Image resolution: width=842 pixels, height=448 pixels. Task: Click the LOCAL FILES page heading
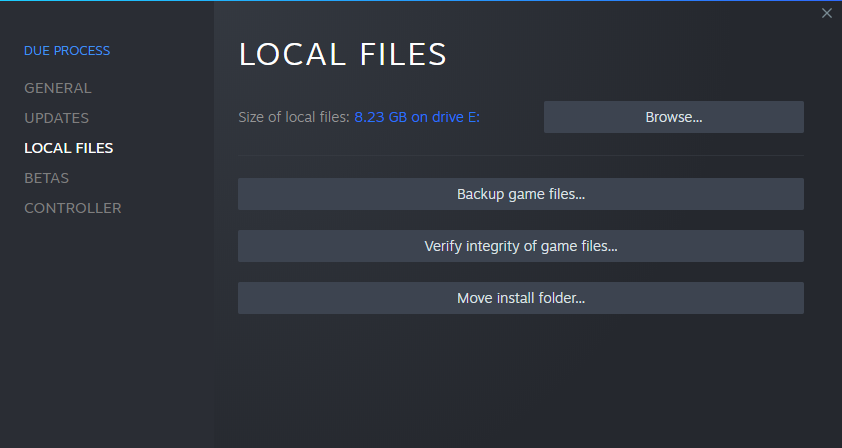pyautogui.click(x=342, y=55)
